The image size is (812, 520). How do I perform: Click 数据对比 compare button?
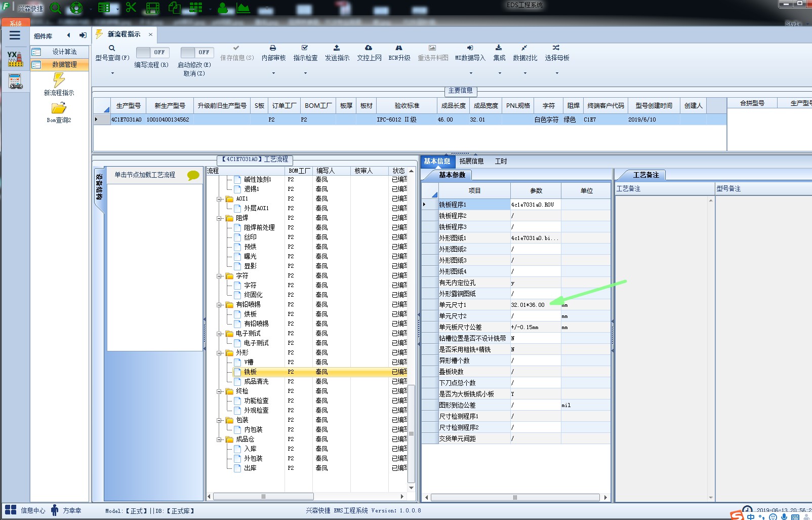[x=525, y=53]
